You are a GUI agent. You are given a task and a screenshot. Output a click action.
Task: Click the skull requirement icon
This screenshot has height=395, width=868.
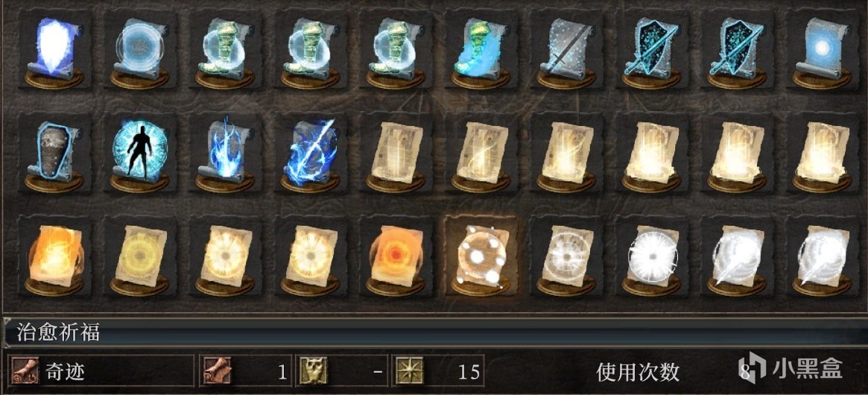(x=314, y=371)
